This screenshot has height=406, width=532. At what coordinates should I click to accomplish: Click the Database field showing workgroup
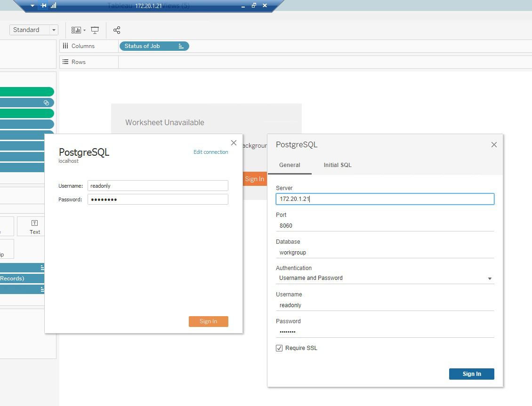(x=385, y=253)
